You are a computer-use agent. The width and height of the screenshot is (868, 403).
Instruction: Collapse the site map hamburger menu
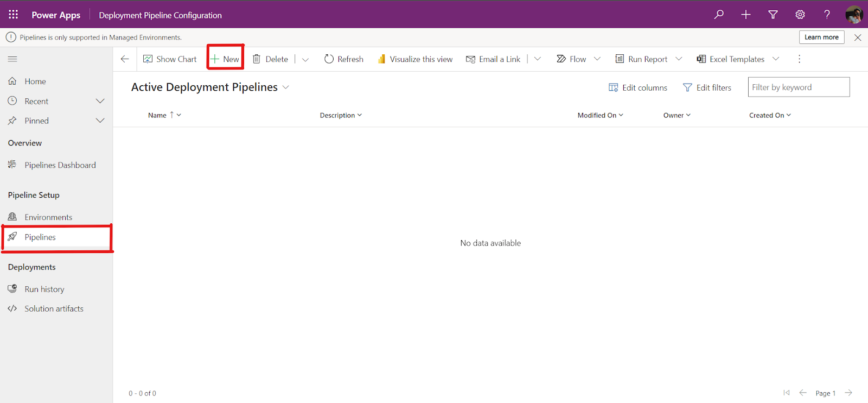12,59
